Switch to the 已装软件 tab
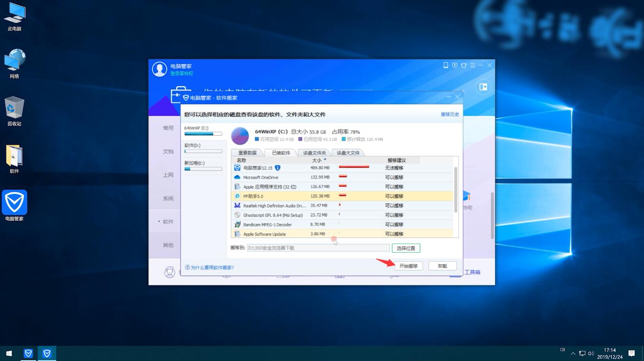The image size is (644, 361). pos(281,153)
